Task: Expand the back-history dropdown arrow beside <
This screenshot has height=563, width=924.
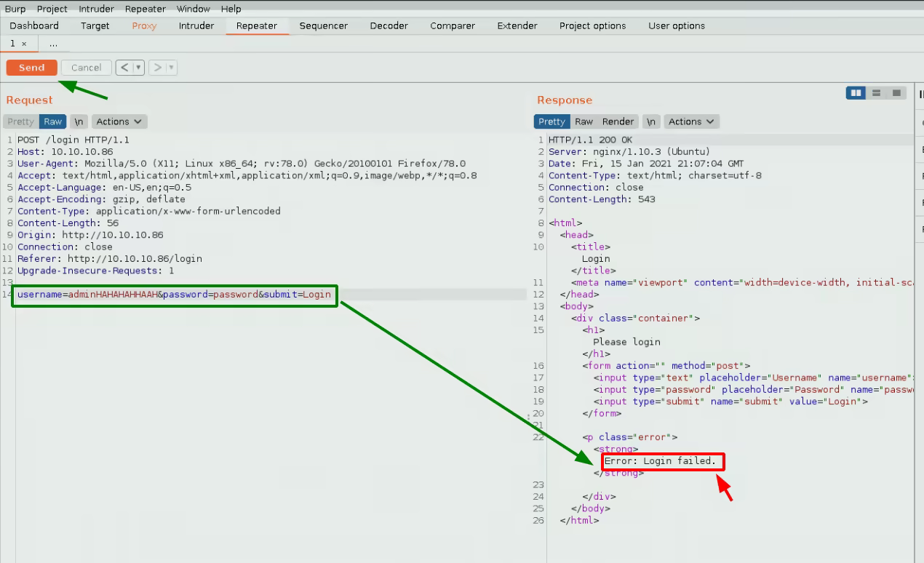Action: (138, 68)
